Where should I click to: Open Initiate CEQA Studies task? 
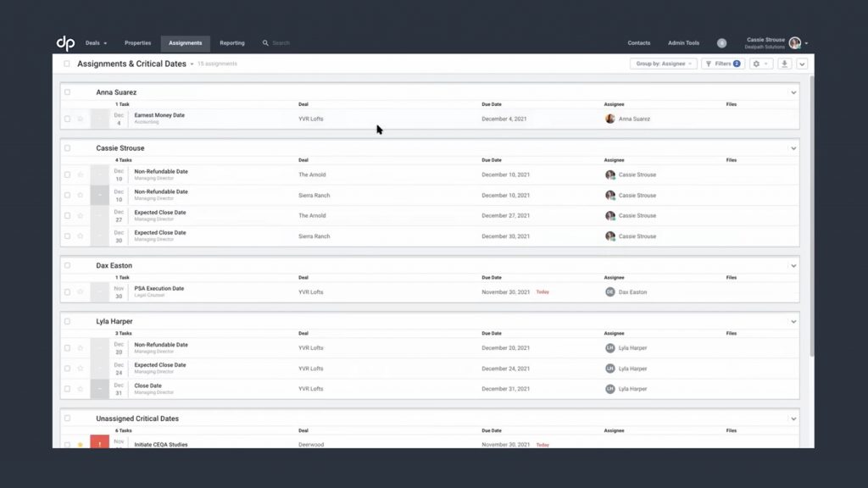pyautogui.click(x=160, y=445)
